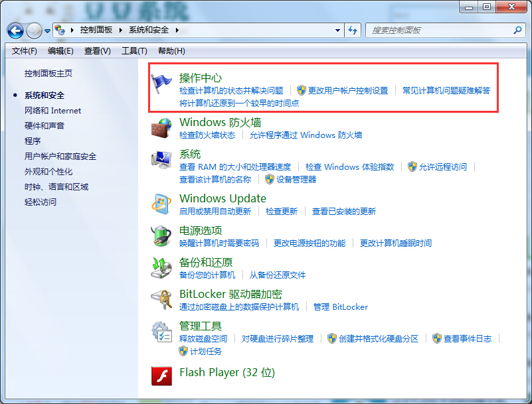The height and width of the screenshot is (404, 532).
Task: Select 外观和个性化 in sidebar
Action: 48,172
